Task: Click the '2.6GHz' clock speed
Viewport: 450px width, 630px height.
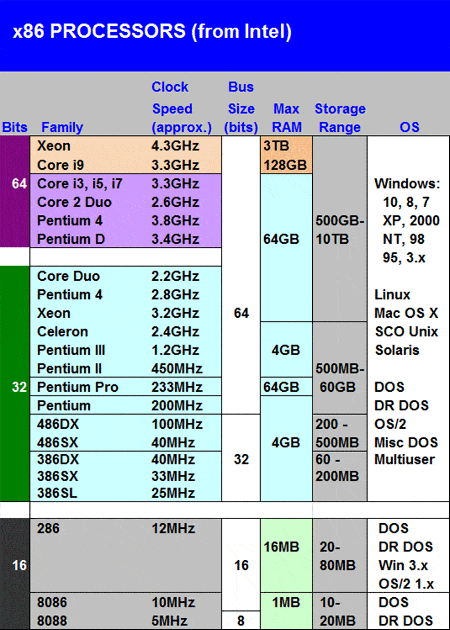Action: point(175,202)
